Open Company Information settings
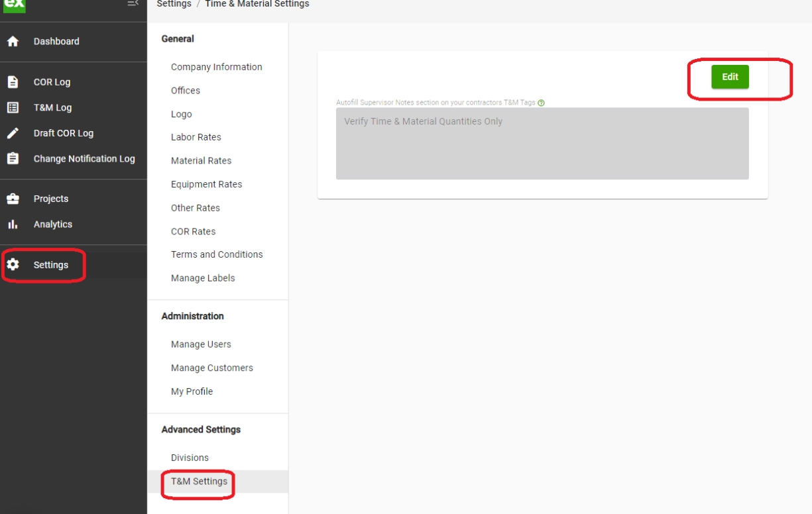 click(x=216, y=67)
